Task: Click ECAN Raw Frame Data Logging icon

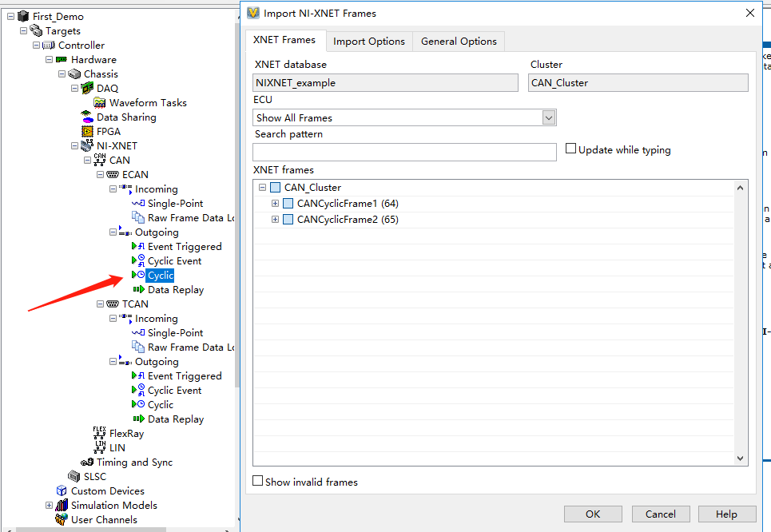Action: click(138, 217)
